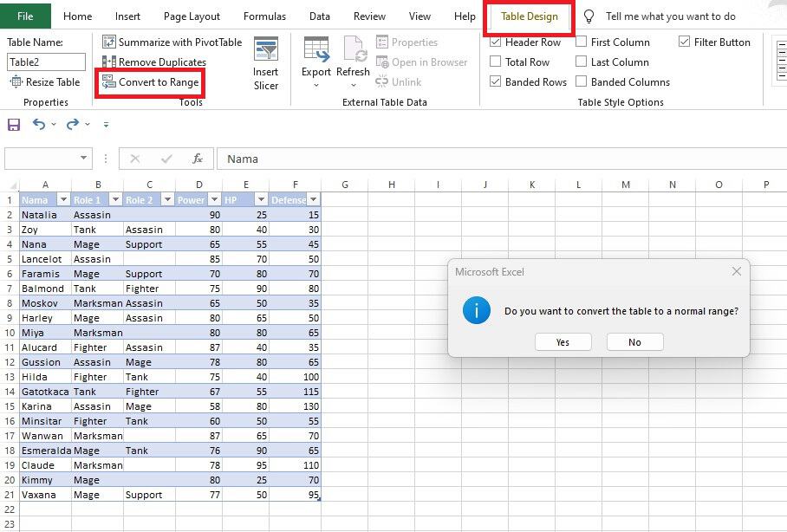This screenshot has width=787, height=532.
Task: Close the Microsoft Excel dialog
Action: 737,271
